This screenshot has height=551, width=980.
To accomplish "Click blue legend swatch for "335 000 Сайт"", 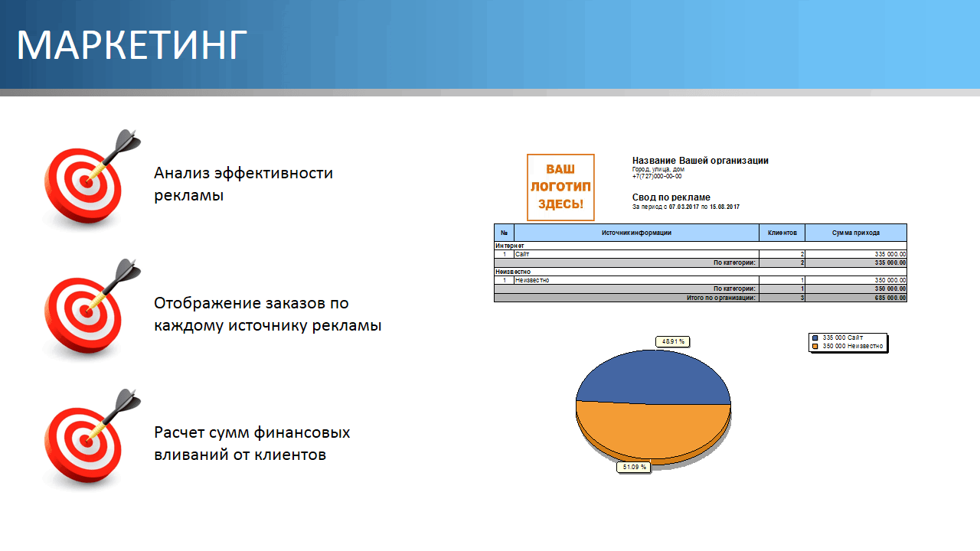I will pos(815,337).
